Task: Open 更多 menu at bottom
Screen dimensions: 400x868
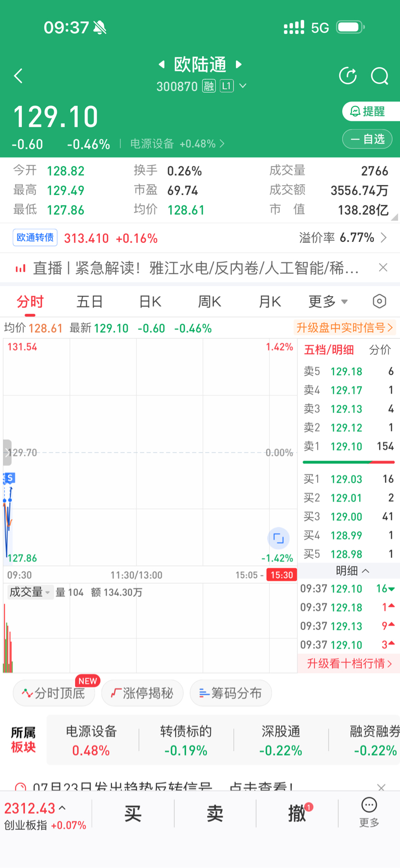Action: pos(369,813)
